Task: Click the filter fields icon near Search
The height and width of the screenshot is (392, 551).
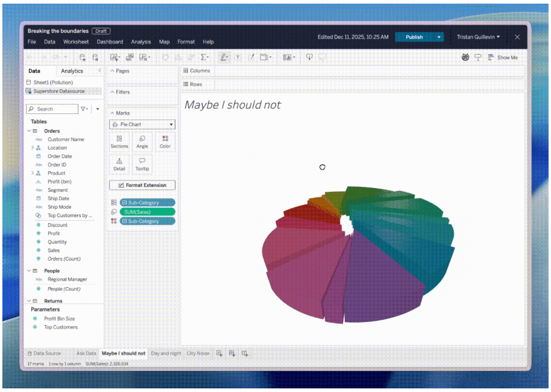Action: point(84,109)
